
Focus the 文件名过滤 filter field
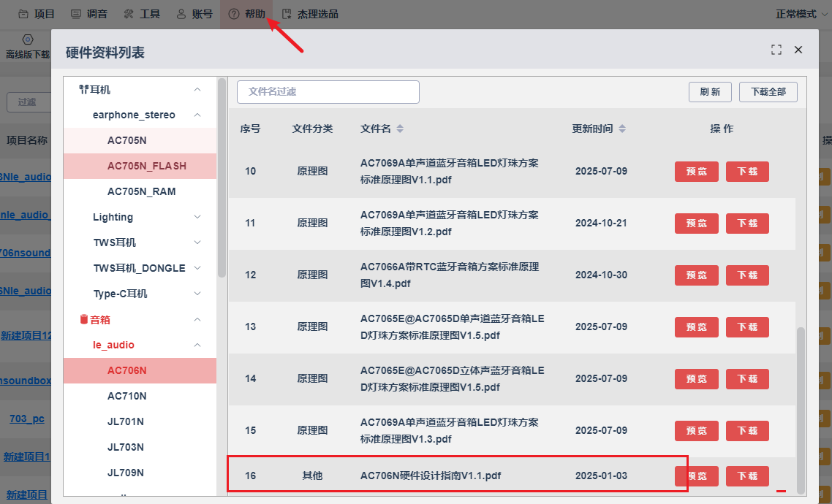[328, 92]
